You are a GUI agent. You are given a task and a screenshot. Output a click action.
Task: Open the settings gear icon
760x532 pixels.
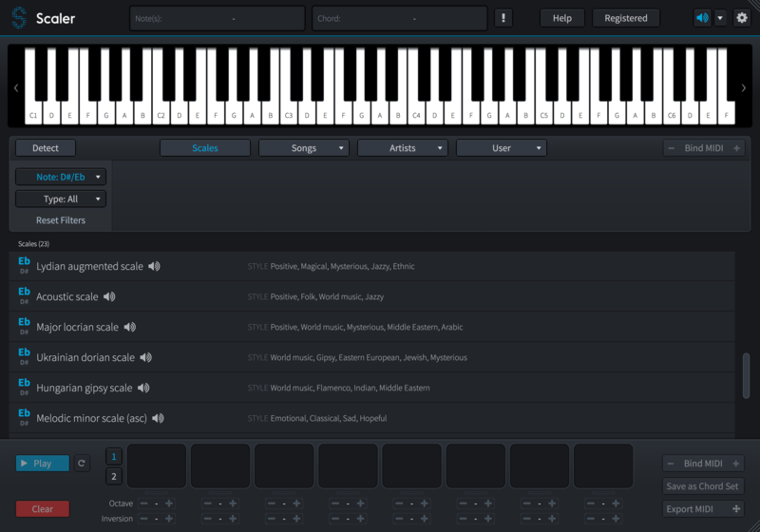(x=742, y=18)
